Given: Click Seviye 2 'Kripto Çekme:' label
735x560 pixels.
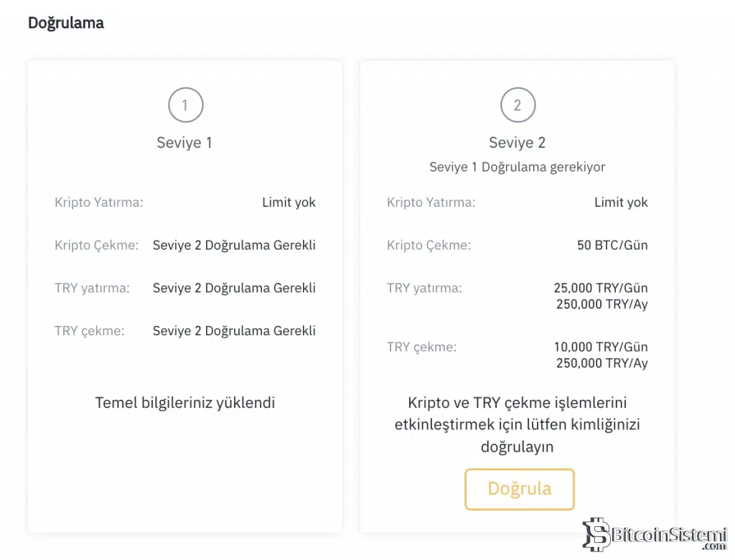Looking at the screenshot, I should click(429, 245).
